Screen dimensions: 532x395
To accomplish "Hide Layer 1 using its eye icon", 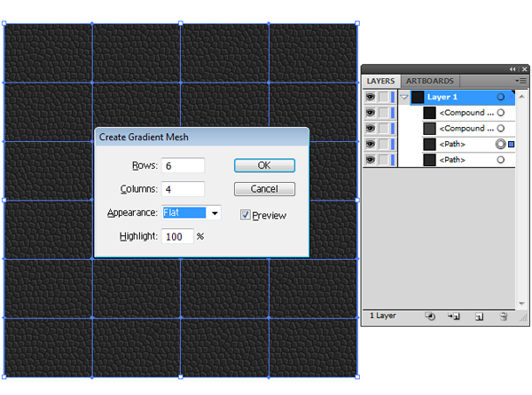I will 371,97.
